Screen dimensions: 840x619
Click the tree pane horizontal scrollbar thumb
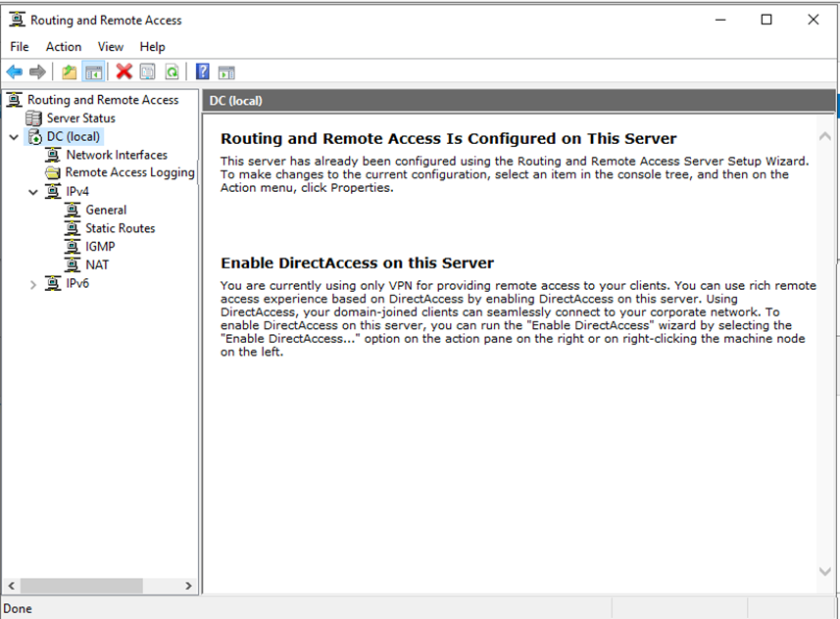[x=81, y=586]
